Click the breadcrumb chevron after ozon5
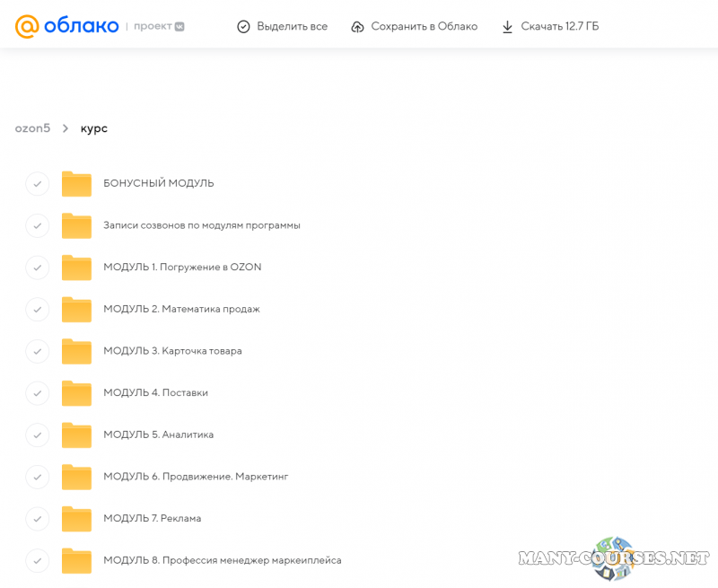The height and width of the screenshot is (588, 718). click(66, 128)
